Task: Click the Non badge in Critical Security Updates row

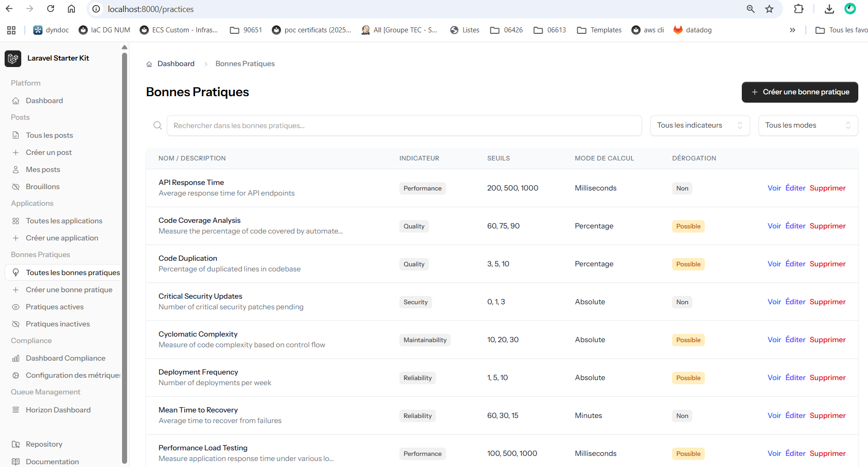Action: pyautogui.click(x=682, y=302)
